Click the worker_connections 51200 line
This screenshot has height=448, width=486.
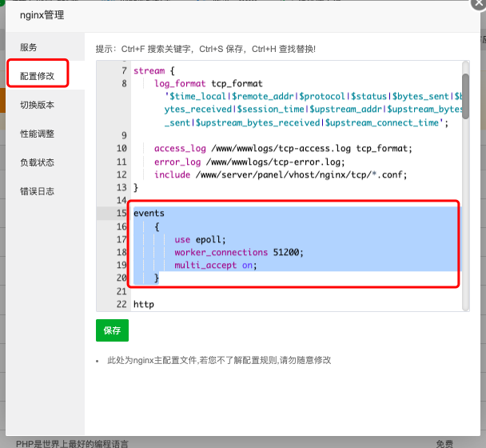(x=239, y=252)
